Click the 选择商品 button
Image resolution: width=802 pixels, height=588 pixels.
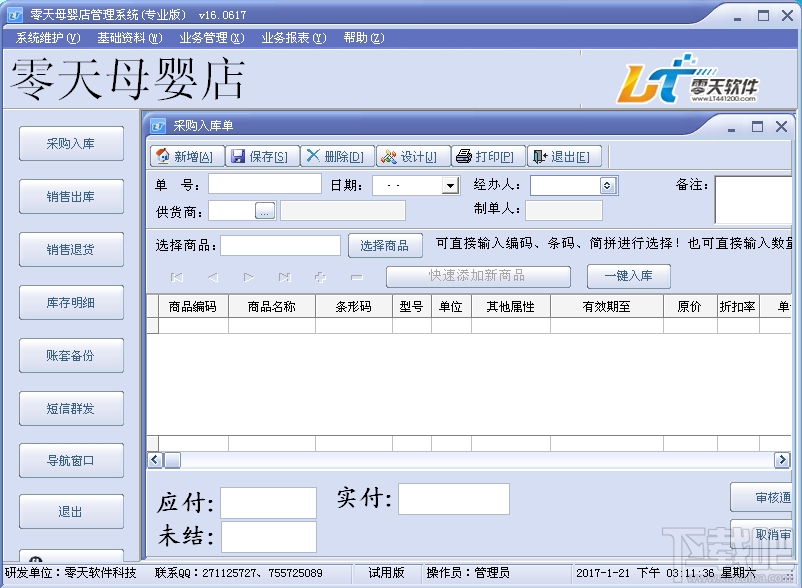[x=385, y=245]
